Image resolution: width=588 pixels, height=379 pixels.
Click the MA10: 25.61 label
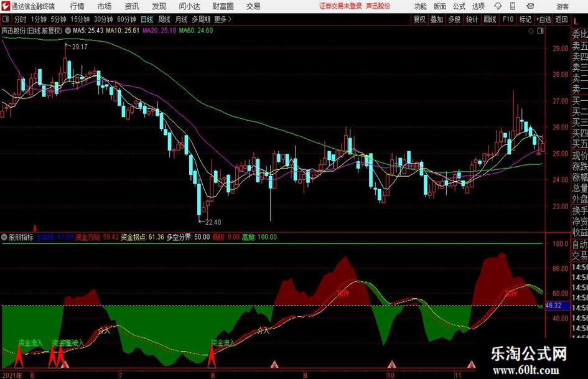pos(123,30)
